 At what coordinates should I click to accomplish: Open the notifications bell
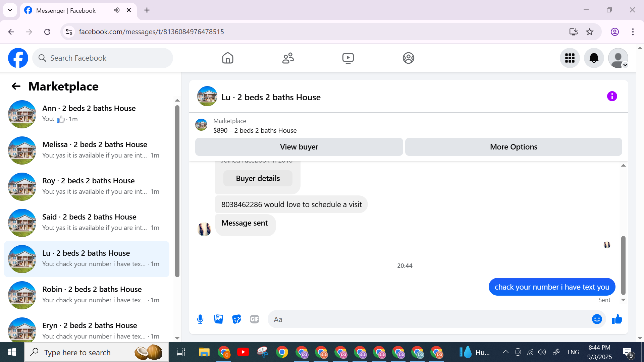click(594, 58)
